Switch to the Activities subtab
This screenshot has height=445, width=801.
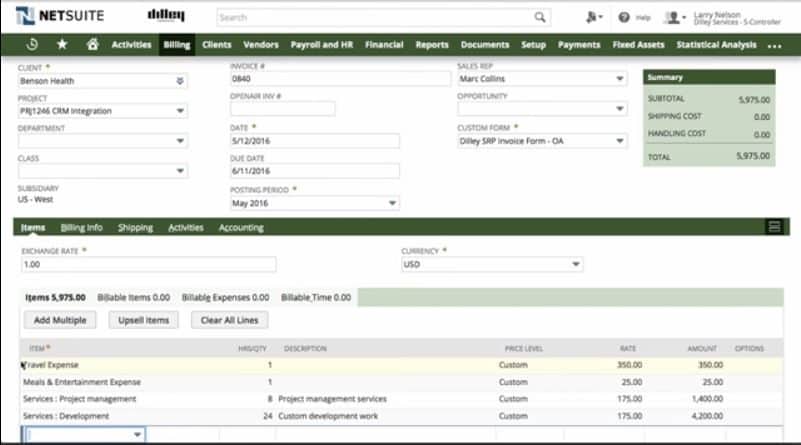coord(186,227)
